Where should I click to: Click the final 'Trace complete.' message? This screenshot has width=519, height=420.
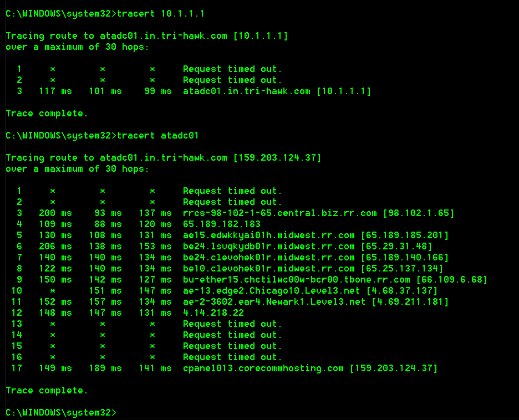point(47,390)
